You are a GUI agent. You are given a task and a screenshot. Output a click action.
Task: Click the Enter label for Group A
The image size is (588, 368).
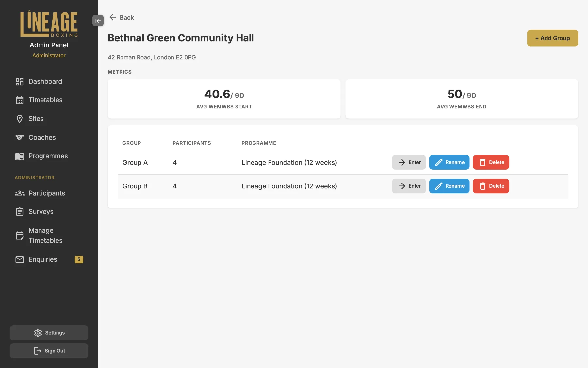pyautogui.click(x=415, y=162)
